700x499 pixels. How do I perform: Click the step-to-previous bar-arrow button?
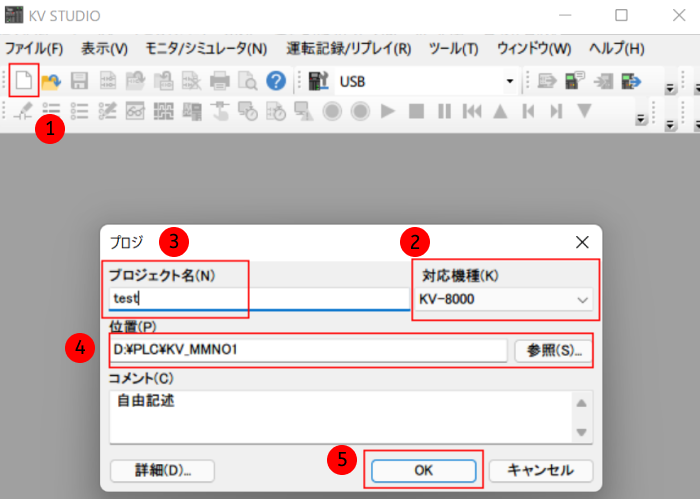point(528,111)
